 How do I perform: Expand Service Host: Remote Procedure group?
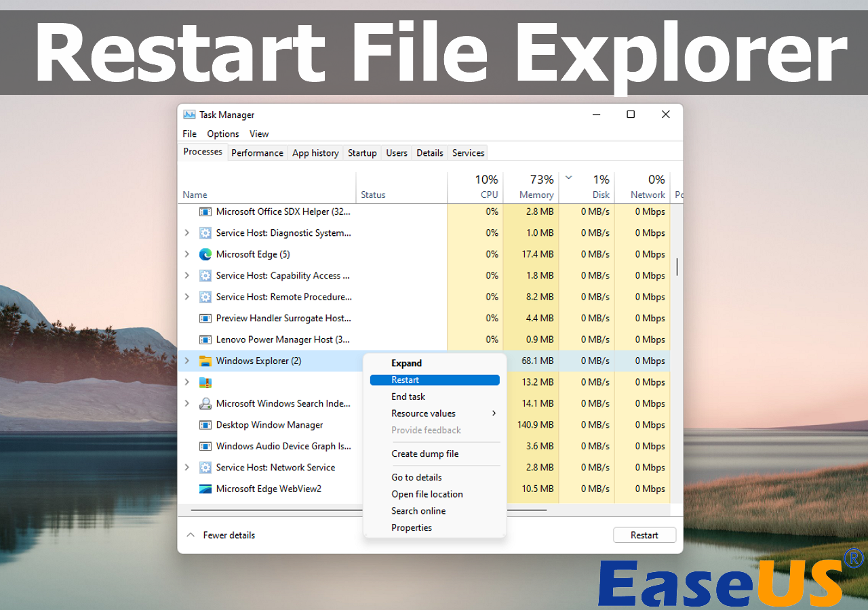187,297
